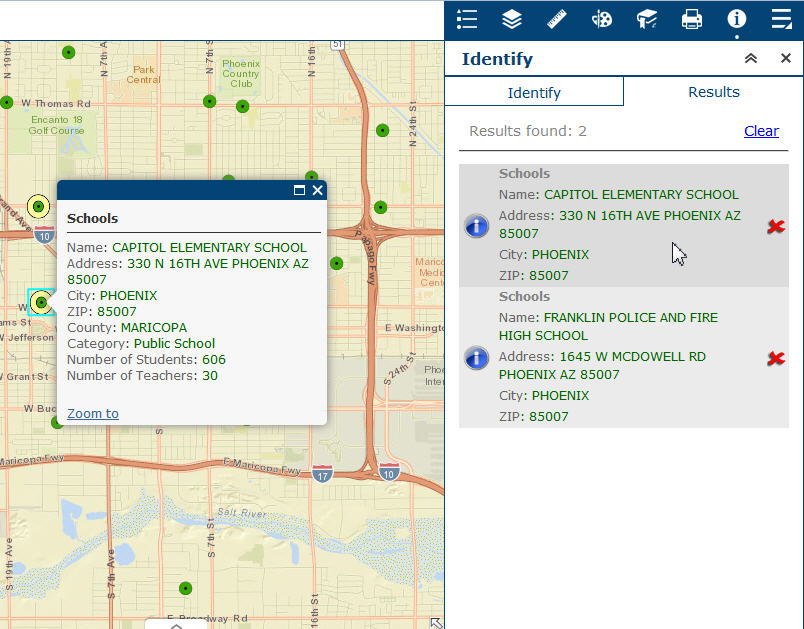Click info icon for Capitol Elementary result
The image size is (804, 629).
pos(477,226)
